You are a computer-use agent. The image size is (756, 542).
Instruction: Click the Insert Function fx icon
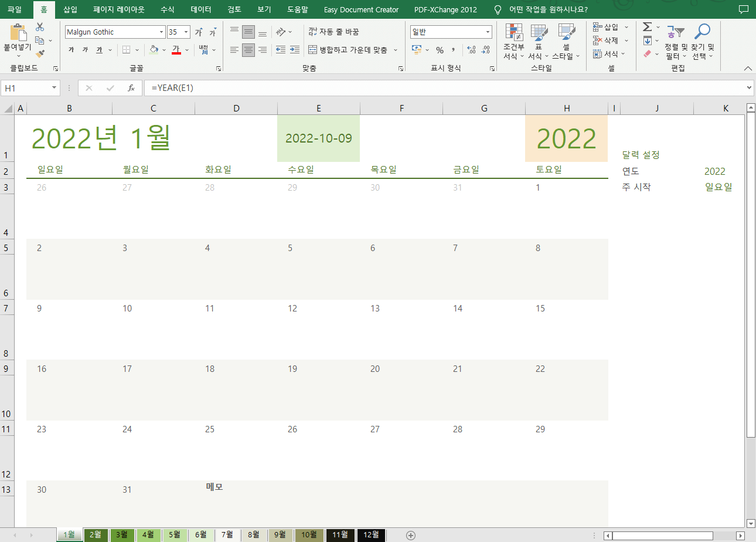(x=131, y=88)
